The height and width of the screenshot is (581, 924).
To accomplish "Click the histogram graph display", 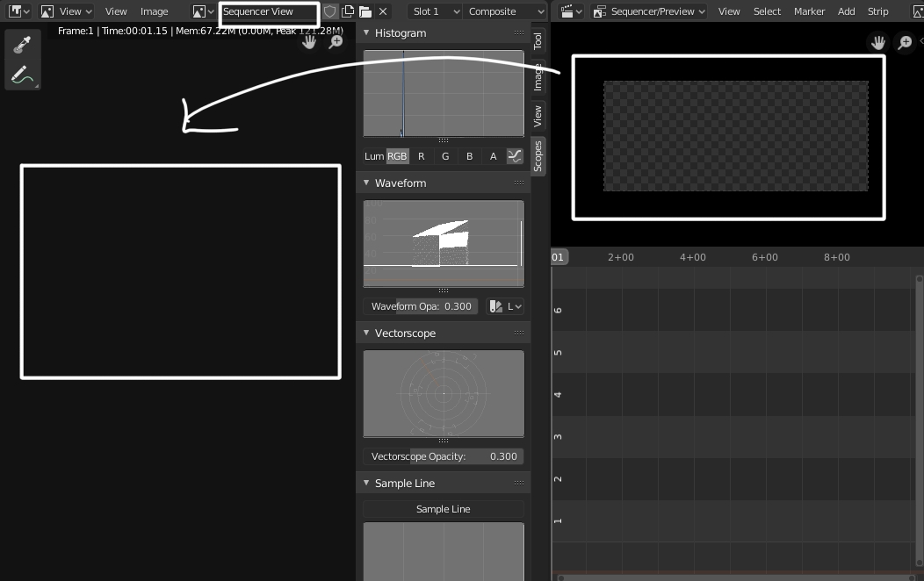I will (x=444, y=94).
